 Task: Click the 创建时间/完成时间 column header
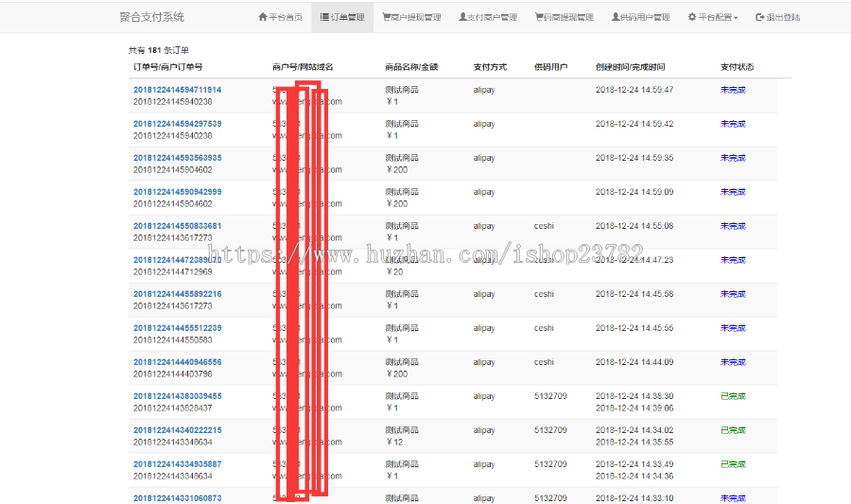pos(630,67)
